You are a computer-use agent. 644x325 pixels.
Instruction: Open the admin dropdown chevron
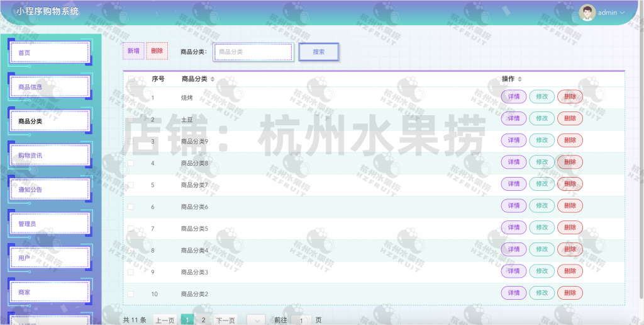coord(623,13)
